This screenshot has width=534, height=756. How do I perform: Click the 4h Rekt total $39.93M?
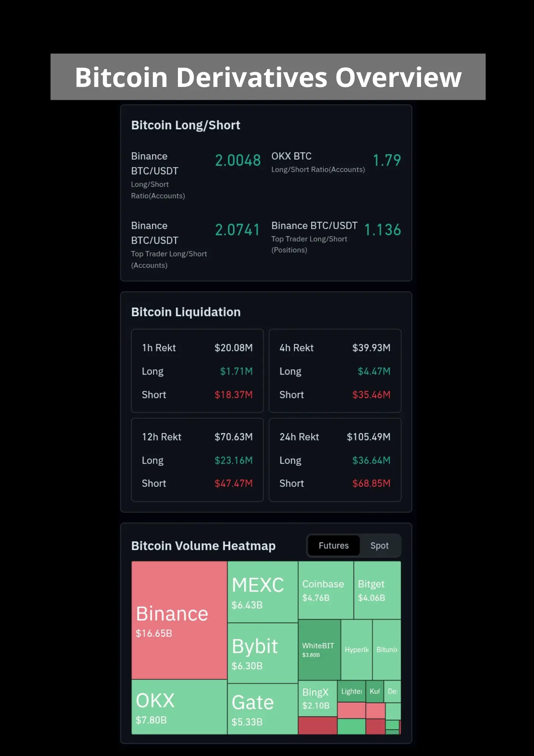coord(371,348)
